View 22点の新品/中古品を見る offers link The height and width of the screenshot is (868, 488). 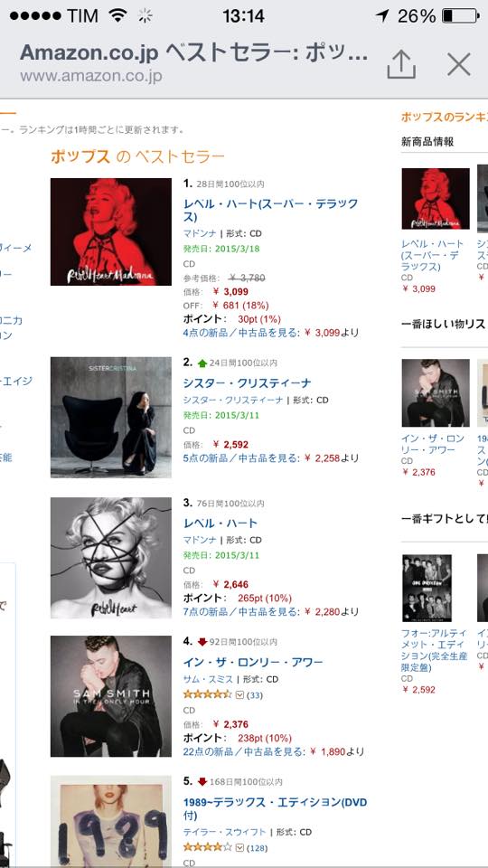pos(244,751)
